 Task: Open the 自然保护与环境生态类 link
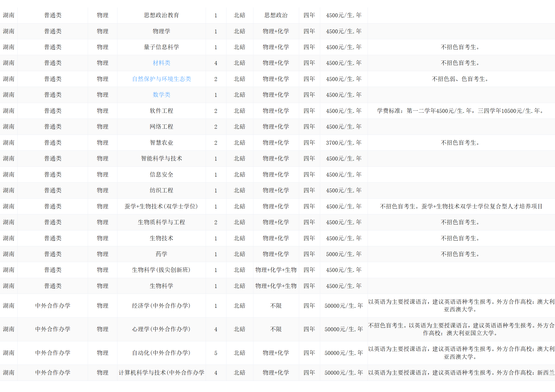coord(161,79)
